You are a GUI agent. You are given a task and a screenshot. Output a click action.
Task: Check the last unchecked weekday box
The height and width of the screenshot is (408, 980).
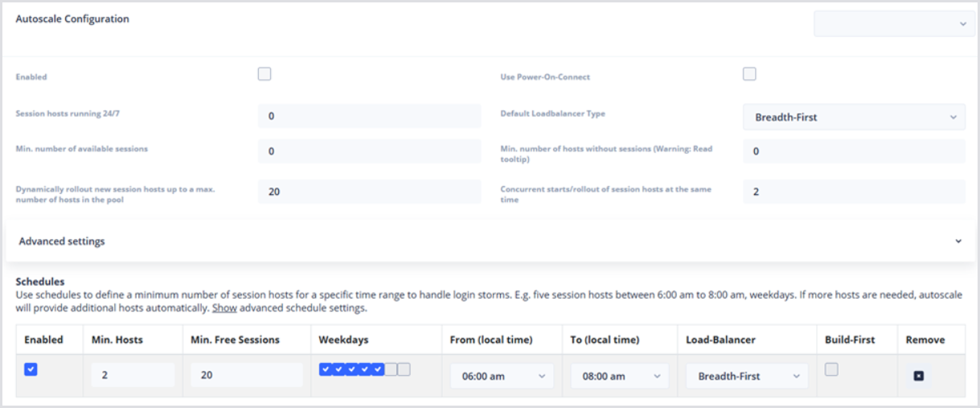[404, 369]
